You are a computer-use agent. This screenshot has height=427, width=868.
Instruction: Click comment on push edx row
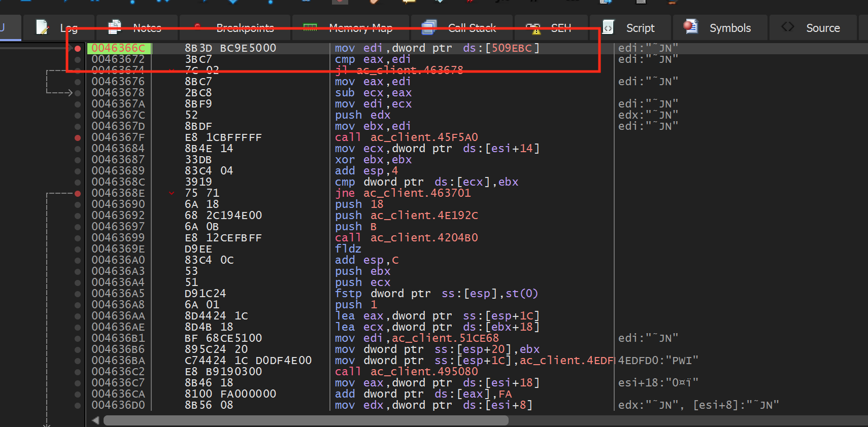click(648, 115)
